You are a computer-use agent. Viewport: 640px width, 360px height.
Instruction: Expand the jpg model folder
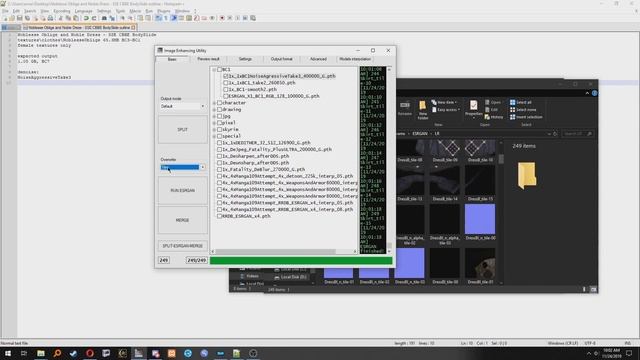tap(214, 116)
